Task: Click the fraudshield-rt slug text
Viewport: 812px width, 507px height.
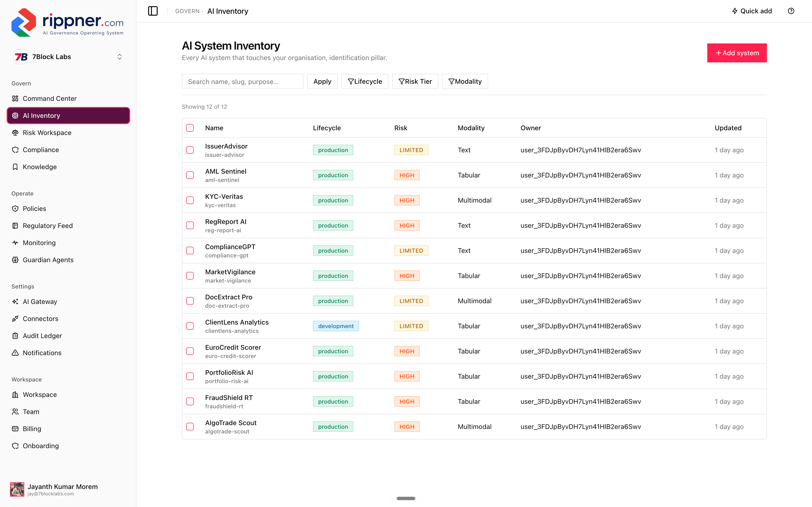Action: pyautogui.click(x=224, y=406)
